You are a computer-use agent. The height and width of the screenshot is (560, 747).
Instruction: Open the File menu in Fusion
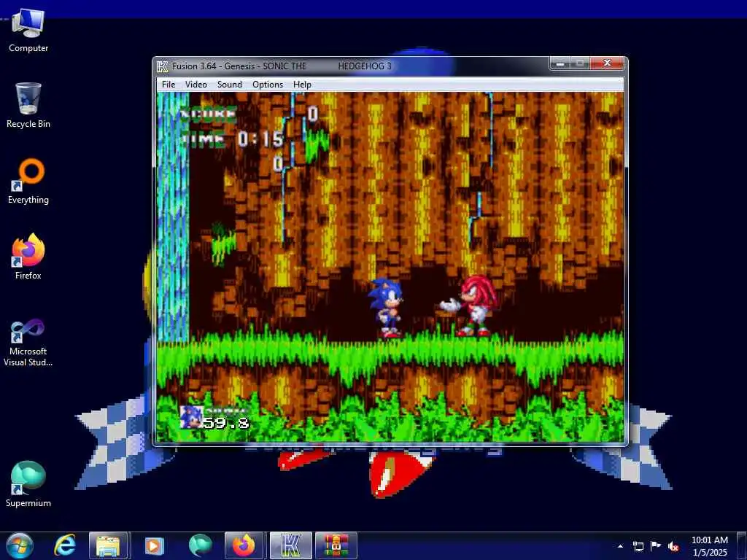169,85
